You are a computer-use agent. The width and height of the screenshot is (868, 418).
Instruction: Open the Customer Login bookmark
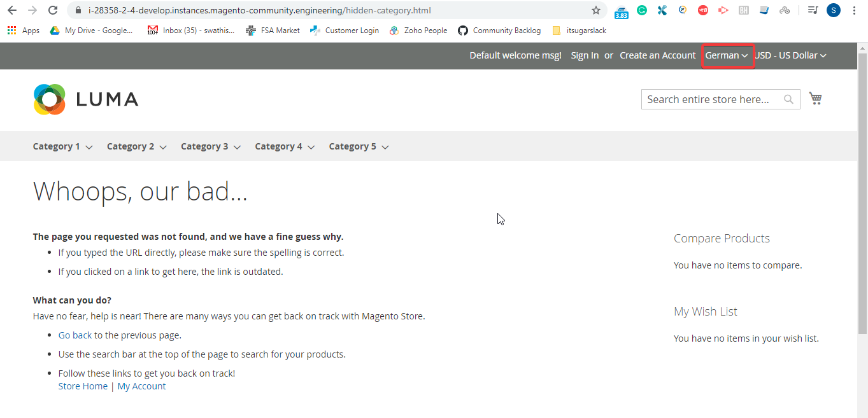344,30
